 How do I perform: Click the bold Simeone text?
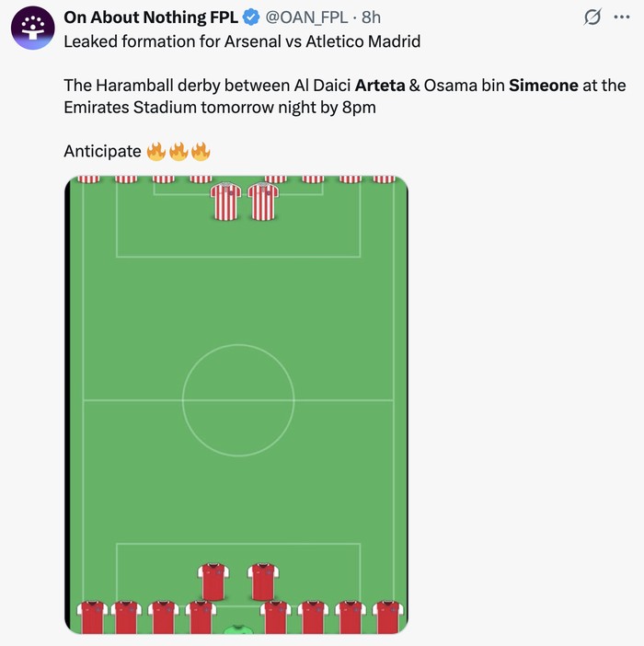[x=544, y=86]
